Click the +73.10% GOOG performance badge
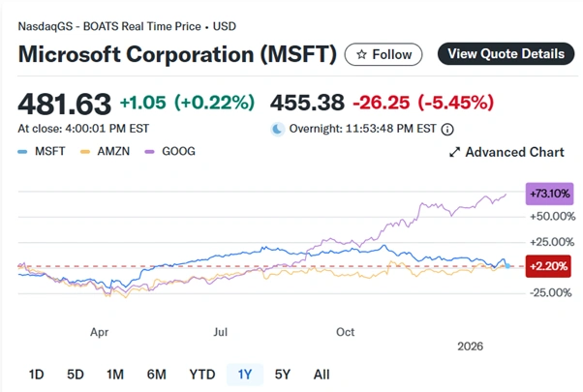This screenshot has height=392, width=583. tap(548, 194)
